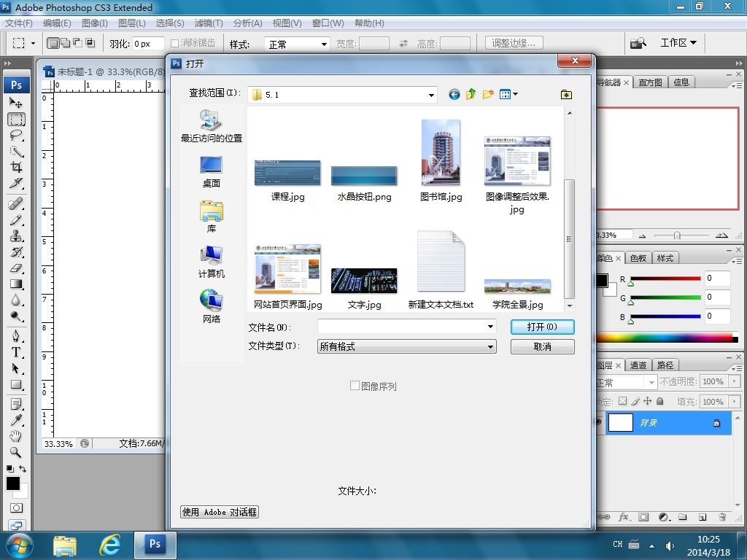The image size is (747, 560).
Task: Switch to the 通道 tab
Action: point(638,365)
